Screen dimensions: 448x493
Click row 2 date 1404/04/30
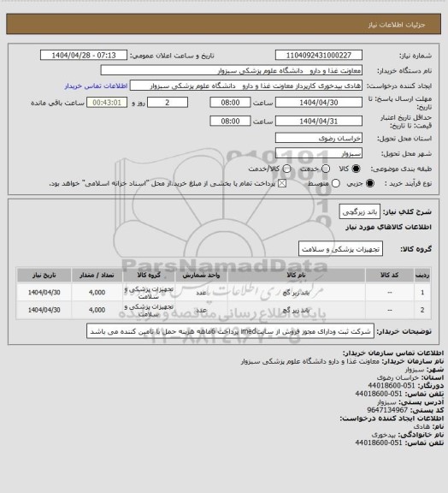[x=44, y=310]
